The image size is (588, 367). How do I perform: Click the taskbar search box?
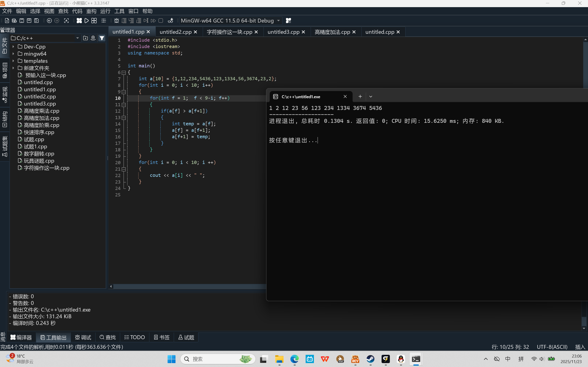coord(214,359)
